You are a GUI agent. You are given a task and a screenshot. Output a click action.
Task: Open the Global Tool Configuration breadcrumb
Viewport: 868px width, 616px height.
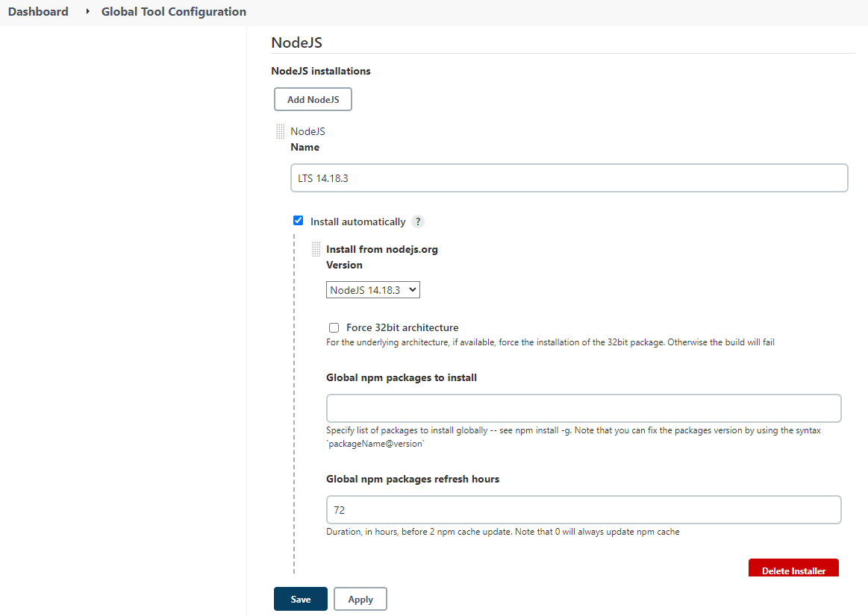pos(174,12)
